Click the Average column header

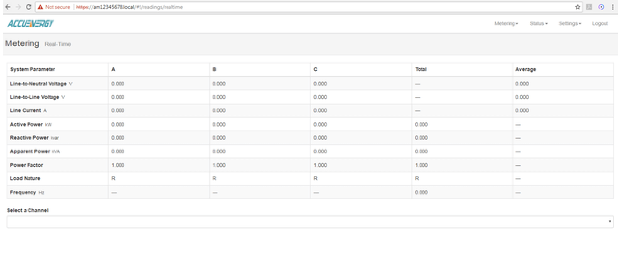point(526,69)
